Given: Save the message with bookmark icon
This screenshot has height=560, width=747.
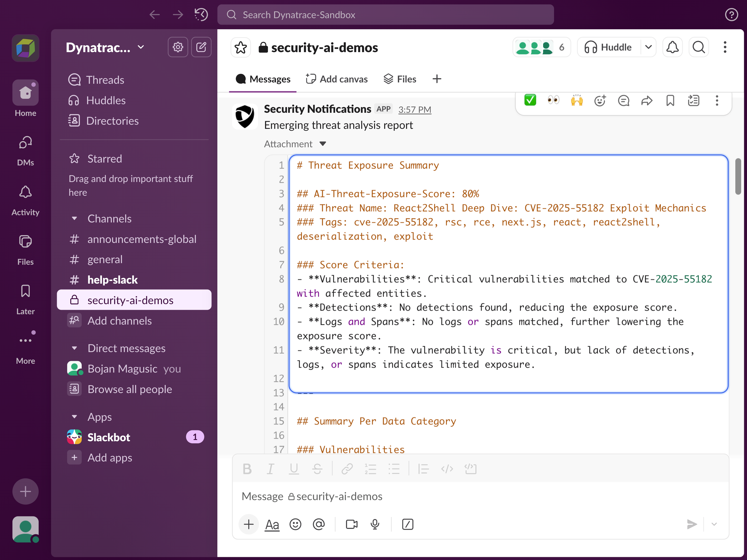Looking at the screenshot, I should 670,101.
